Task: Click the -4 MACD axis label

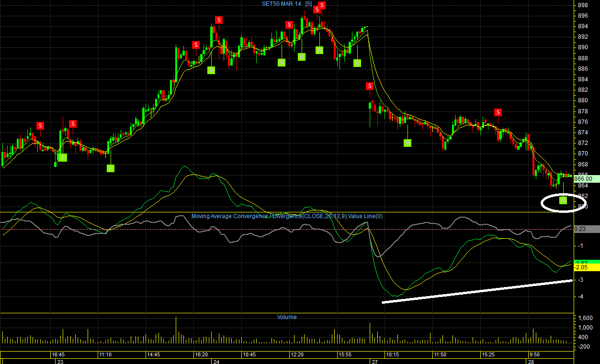Action: tap(580, 297)
